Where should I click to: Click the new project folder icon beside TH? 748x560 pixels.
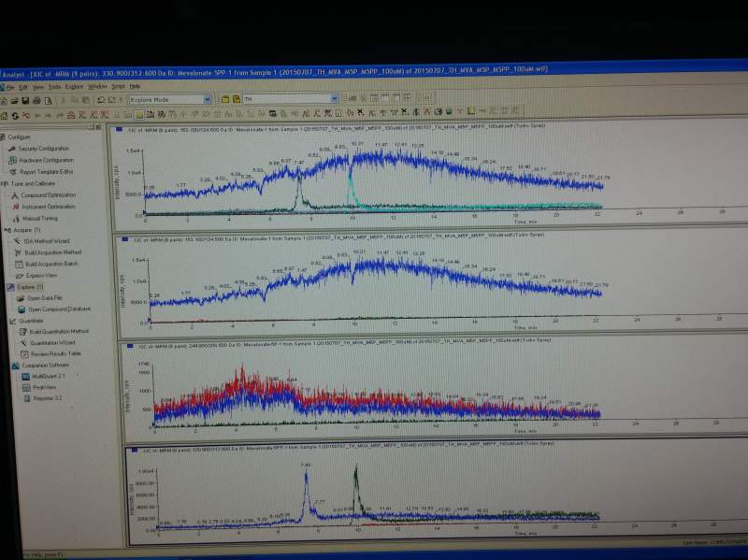tap(224, 99)
